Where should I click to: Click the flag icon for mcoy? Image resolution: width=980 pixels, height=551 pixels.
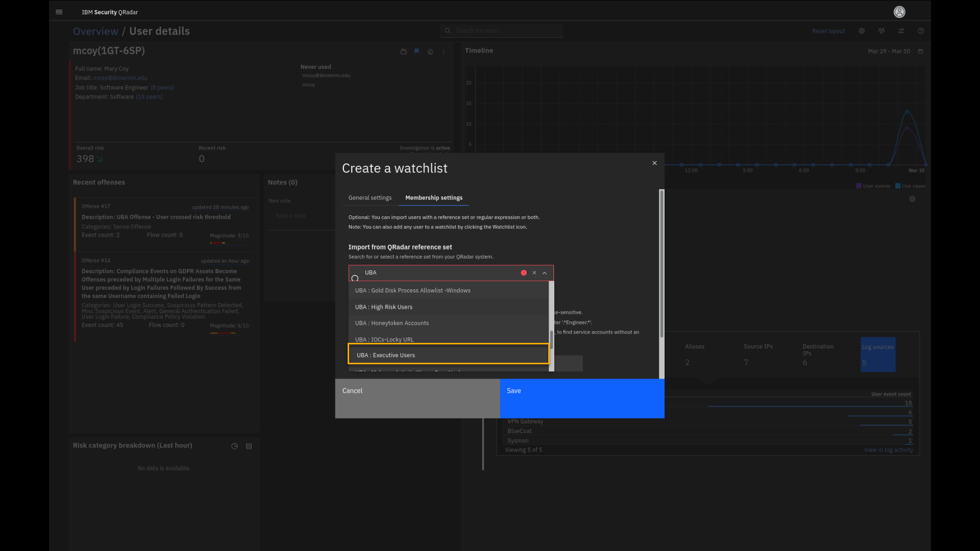pyautogui.click(x=417, y=52)
